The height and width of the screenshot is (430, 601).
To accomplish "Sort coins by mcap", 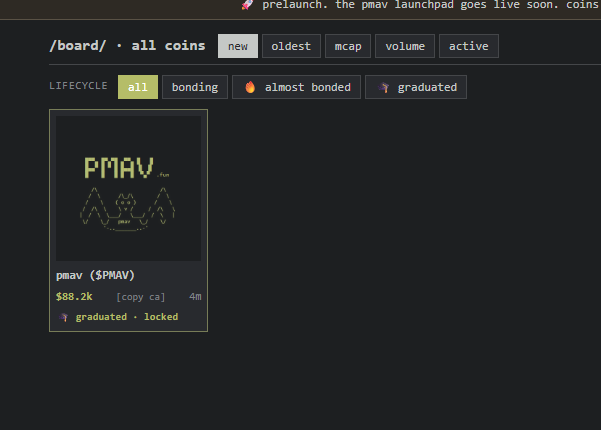I will click(348, 46).
